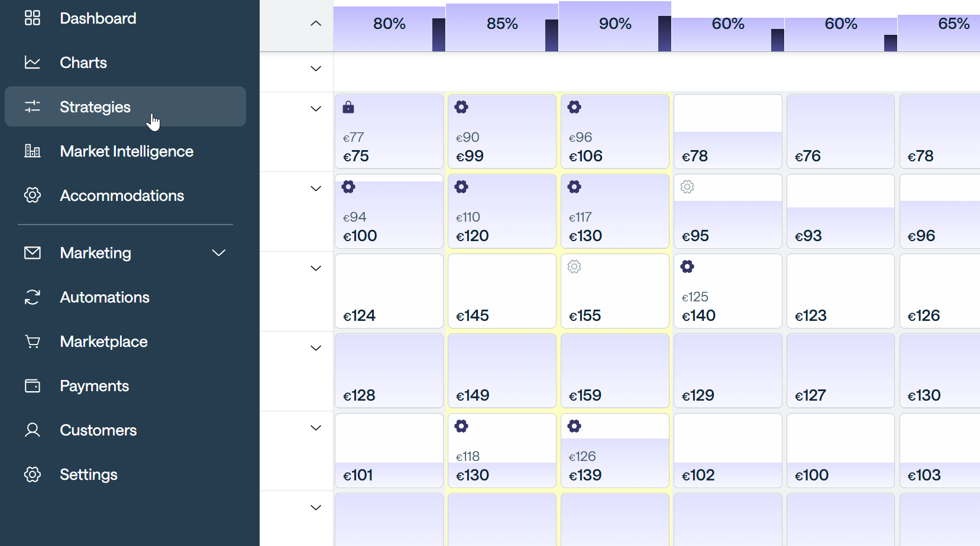Click the outlined gear icon on €155 cell
980x546 pixels.
point(574,266)
